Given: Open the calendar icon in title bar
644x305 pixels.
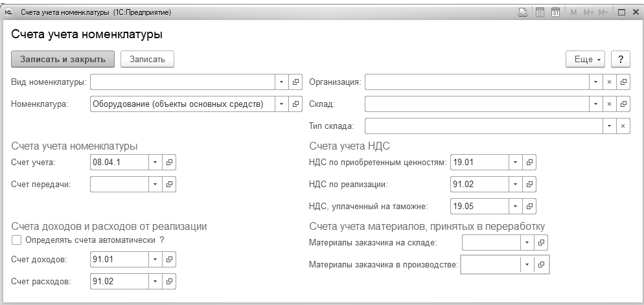Looking at the screenshot, I should pyautogui.click(x=555, y=12).
